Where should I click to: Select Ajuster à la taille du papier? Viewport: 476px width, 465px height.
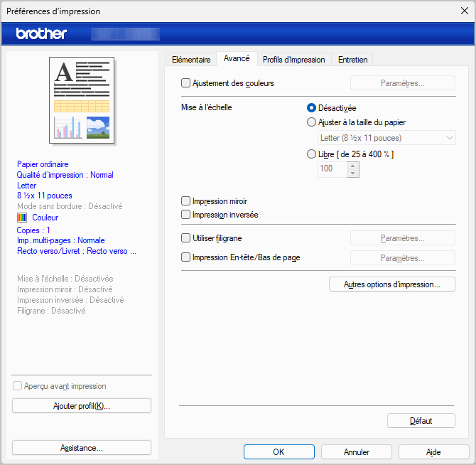pyautogui.click(x=311, y=122)
